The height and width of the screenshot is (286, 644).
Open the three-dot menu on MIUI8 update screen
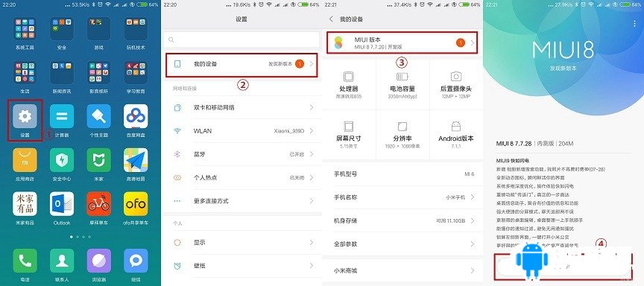click(x=635, y=24)
